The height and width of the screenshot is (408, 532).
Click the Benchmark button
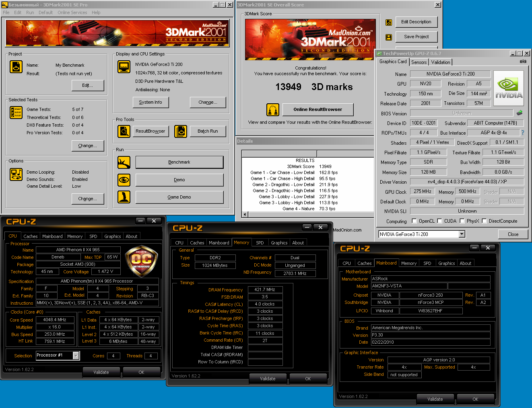tap(179, 162)
